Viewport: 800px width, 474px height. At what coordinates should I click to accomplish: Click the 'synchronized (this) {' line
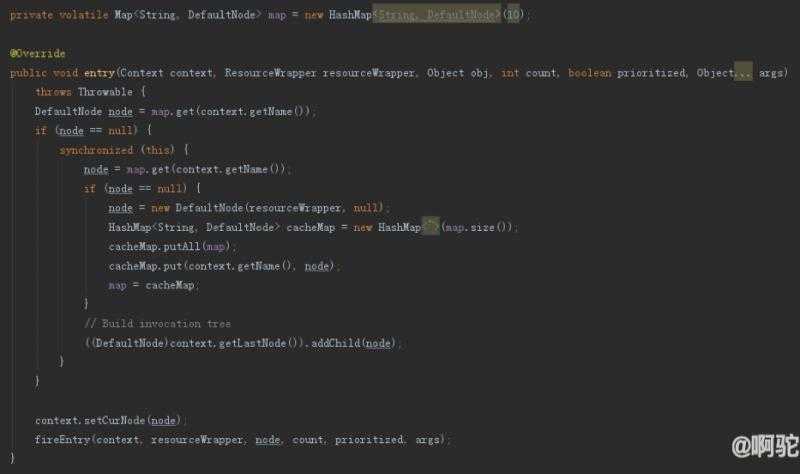(124, 150)
